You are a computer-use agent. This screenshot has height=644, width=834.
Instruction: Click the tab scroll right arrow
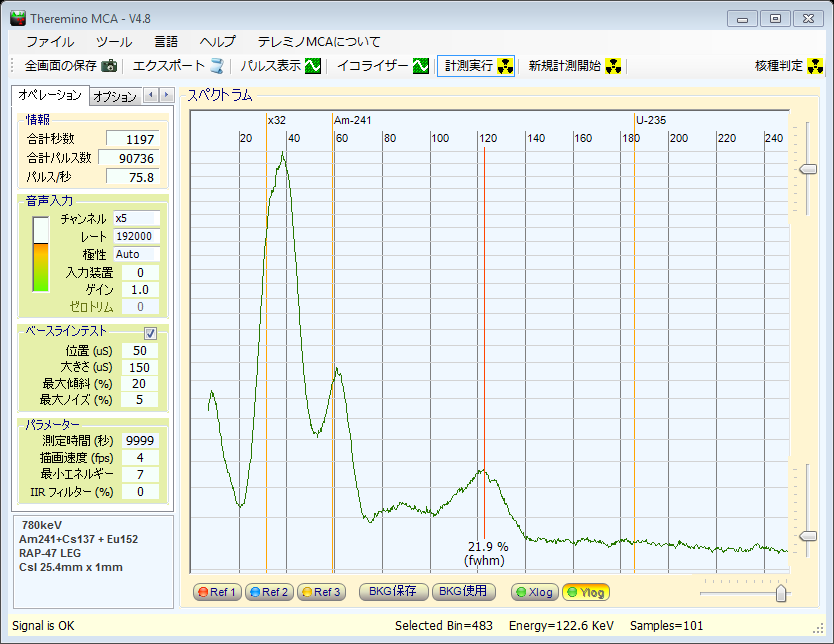(166, 95)
